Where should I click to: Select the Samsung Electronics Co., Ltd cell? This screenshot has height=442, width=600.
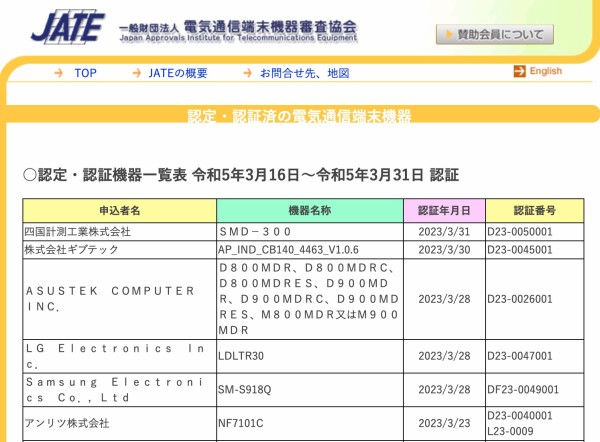point(120,390)
